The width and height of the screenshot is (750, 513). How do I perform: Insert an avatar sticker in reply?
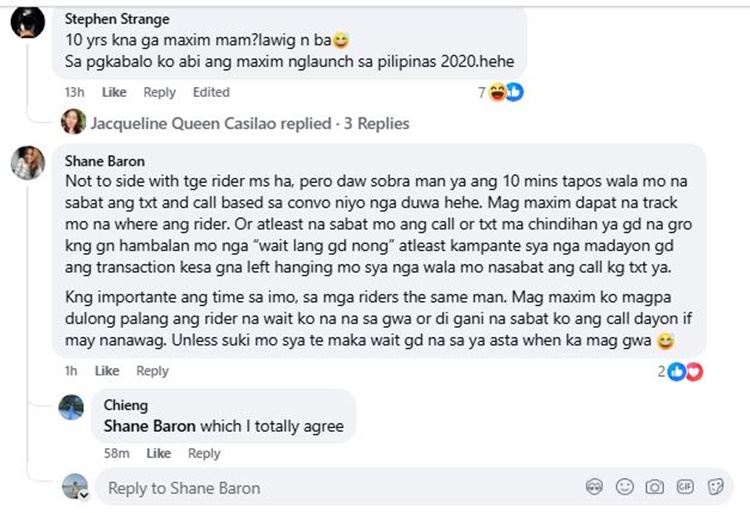594,487
